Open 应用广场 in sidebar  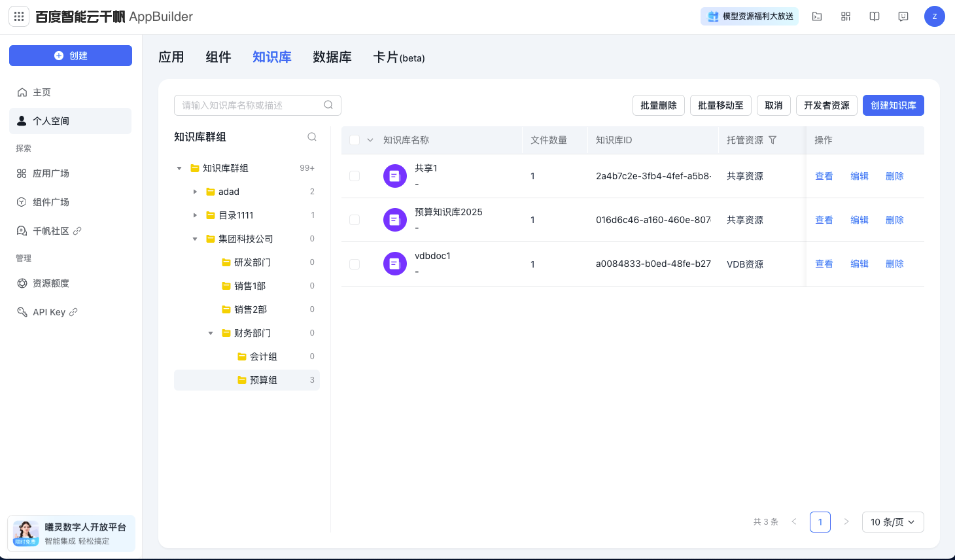71,173
